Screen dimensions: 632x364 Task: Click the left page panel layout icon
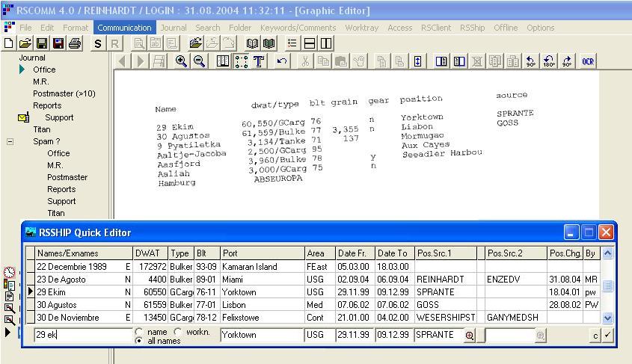[x=441, y=61]
